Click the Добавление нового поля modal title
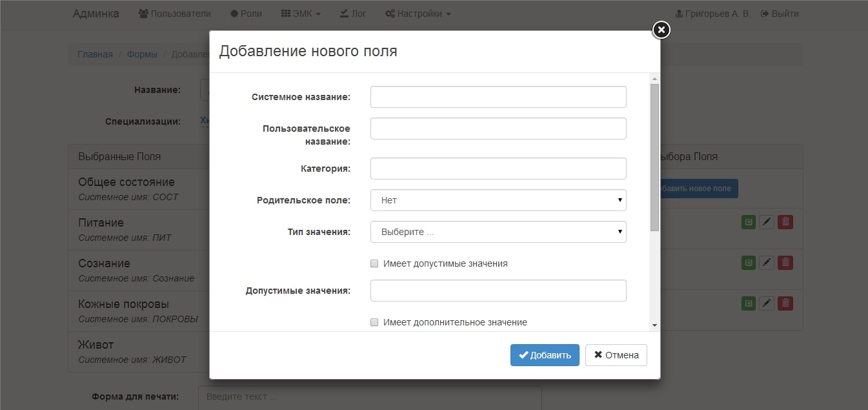The image size is (868, 410). [x=308, y=51]
